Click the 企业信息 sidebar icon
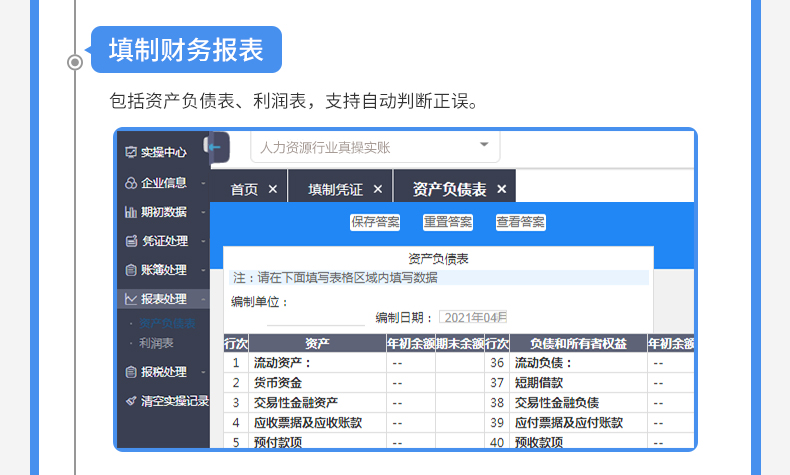The height and width of the screenshot is (475, 790). 131,183
